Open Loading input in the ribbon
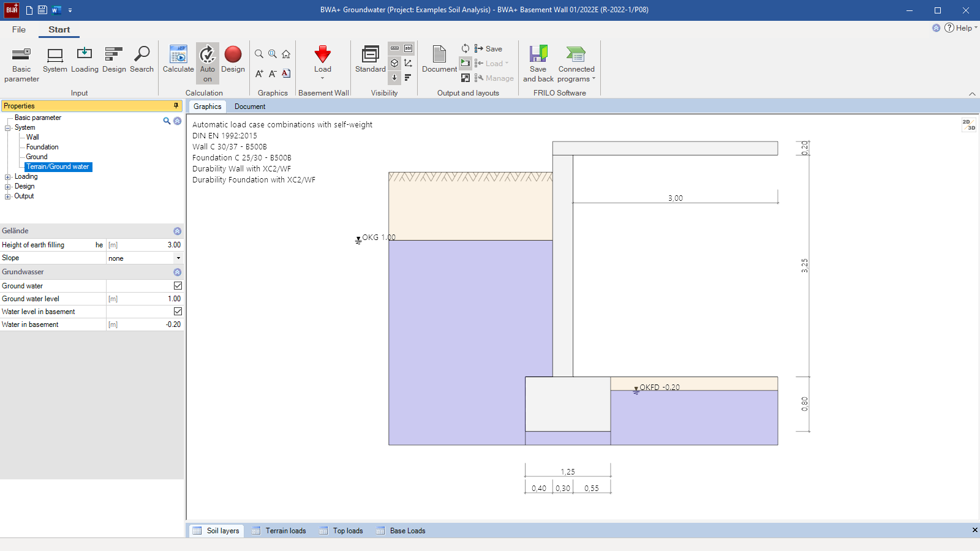 (85, 60)
